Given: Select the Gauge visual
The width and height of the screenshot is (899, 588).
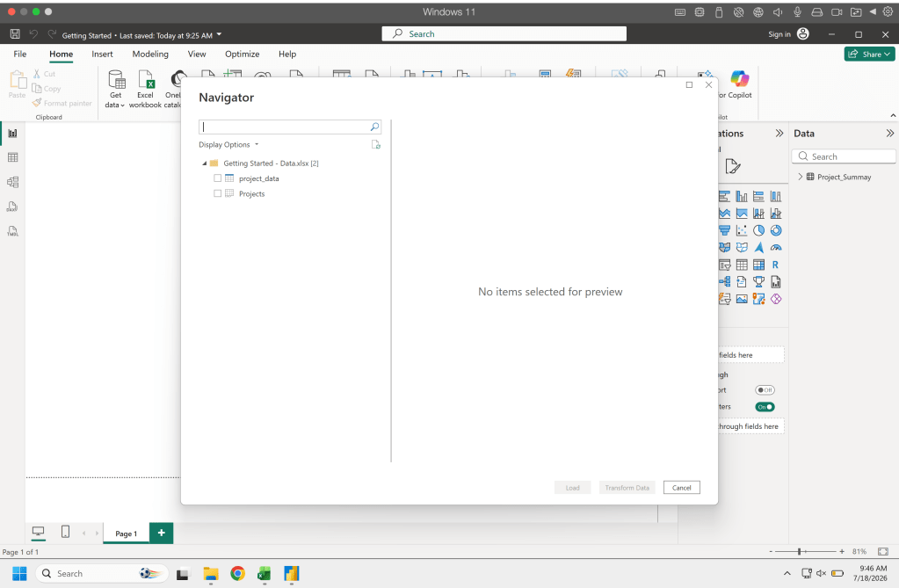Looking at the screenshot, I should coord(776,248).
